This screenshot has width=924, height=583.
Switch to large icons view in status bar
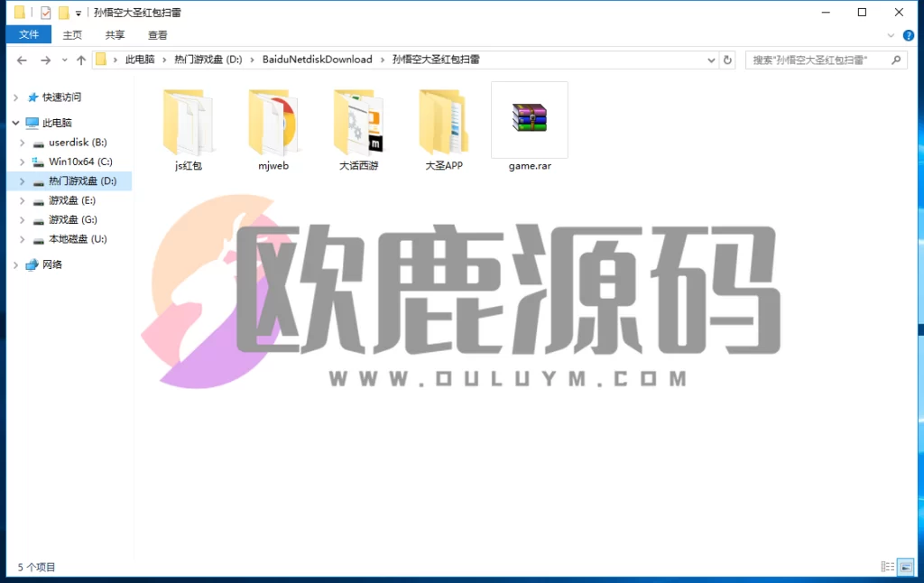pos(907,567)
